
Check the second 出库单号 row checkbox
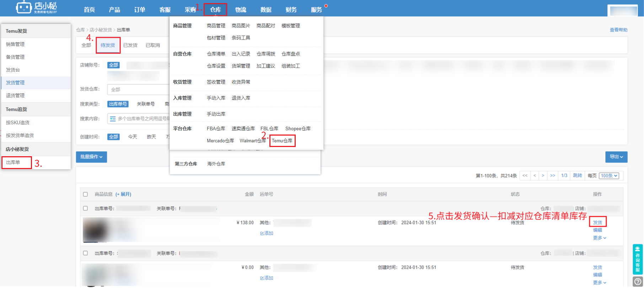pos(85,253)
